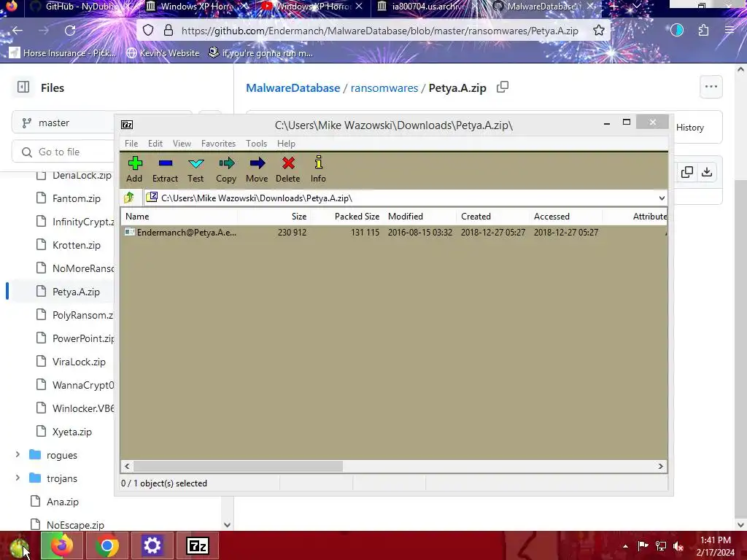Screen dimensions: 747x560
Task: Click the tracking protection shield icon
Action: pos(148,31)
